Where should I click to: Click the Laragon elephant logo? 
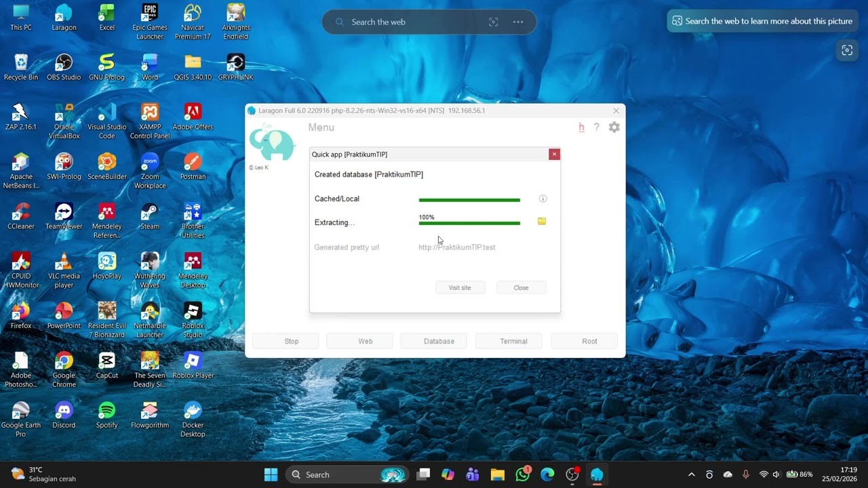(272, 142)
